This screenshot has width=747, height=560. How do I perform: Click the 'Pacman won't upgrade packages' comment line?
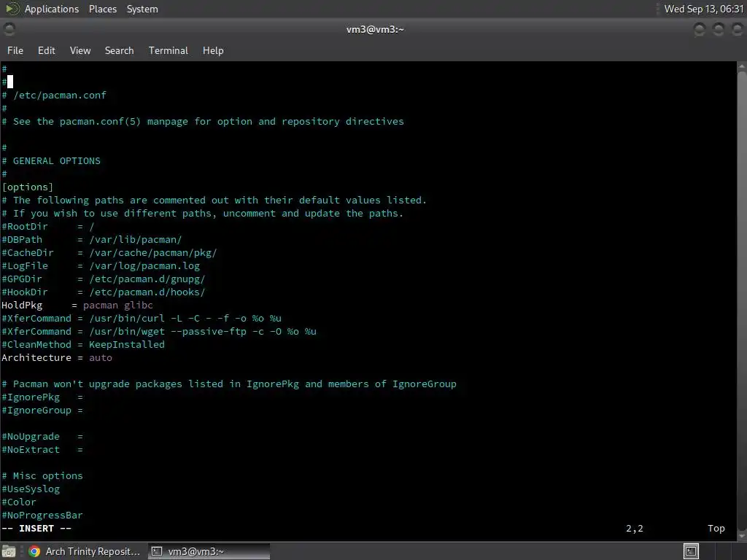point(228,384)
